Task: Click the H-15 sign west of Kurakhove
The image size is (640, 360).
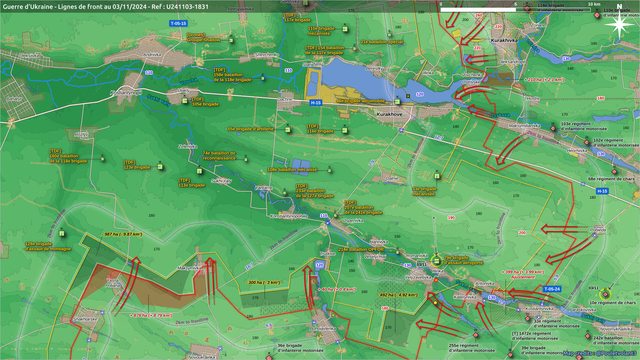Action: tap(316, 103)
